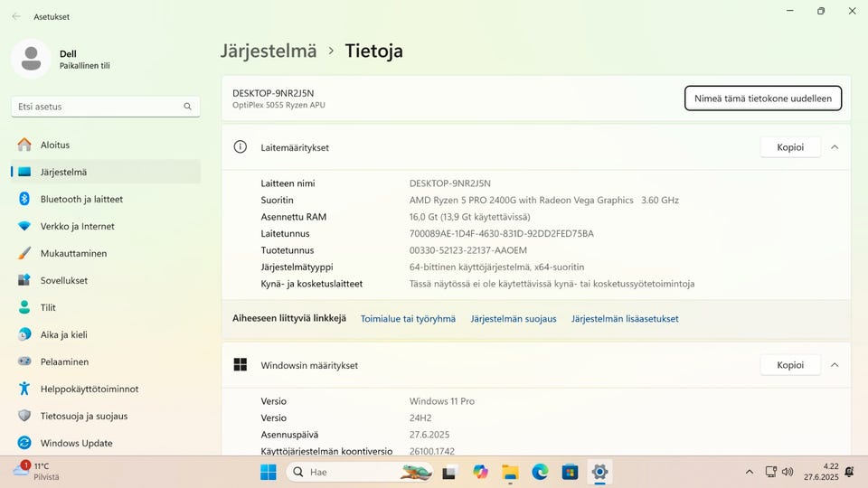Open Task View on taskbar

click(x=449, y=473)
